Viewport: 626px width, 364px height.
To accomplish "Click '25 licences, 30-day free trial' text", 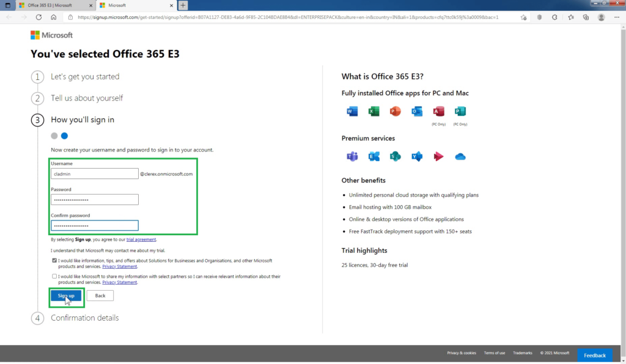I will coord(375,264).
